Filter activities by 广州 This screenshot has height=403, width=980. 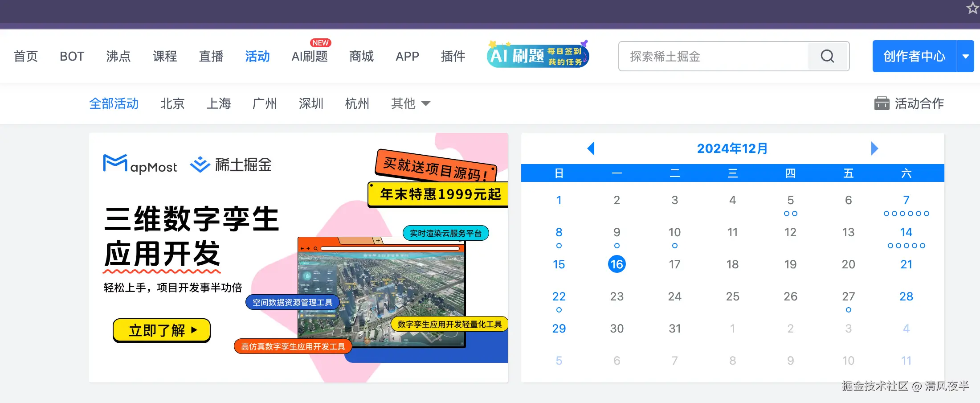click(x=265, y=103)
